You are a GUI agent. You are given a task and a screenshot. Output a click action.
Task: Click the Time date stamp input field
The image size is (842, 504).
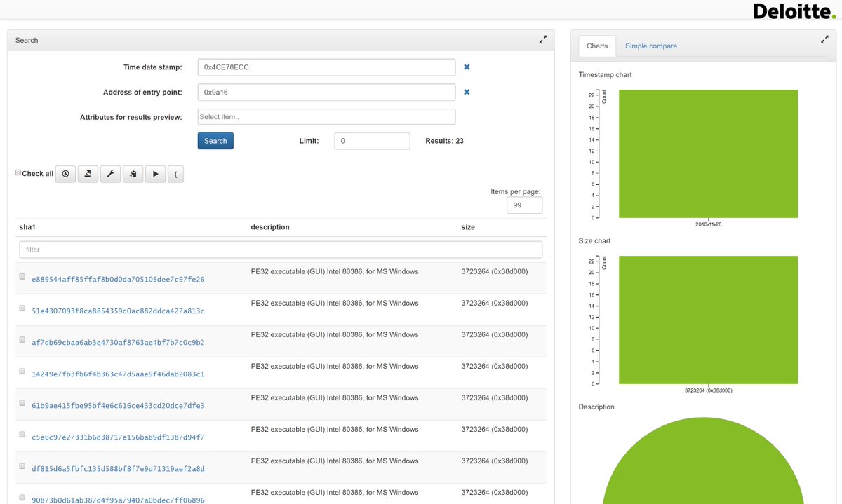[x=326, y=67]
